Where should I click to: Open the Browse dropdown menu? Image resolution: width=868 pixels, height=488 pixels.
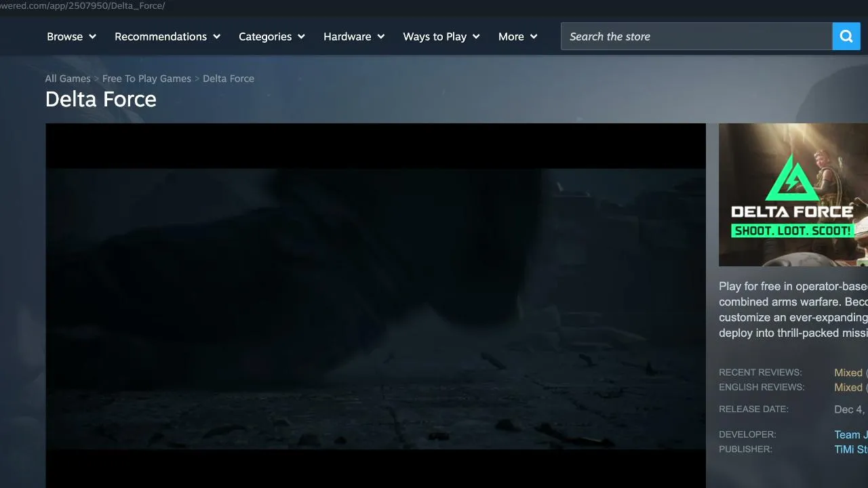click(72, 37)
